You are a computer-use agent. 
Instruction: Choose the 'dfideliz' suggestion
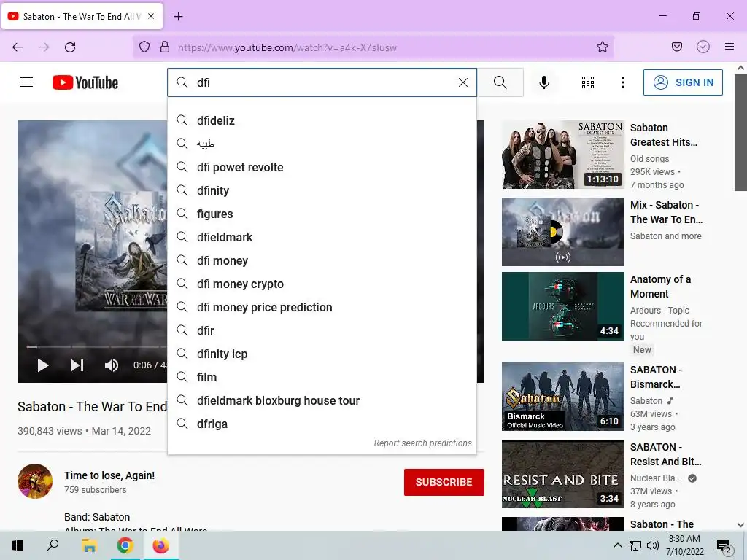click(322, 120)
